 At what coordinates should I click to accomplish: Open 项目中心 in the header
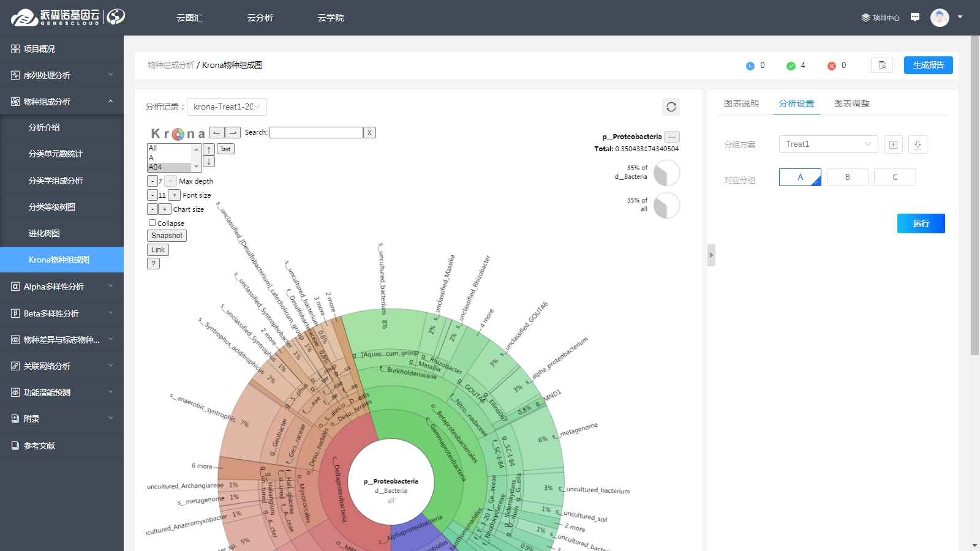880,18
